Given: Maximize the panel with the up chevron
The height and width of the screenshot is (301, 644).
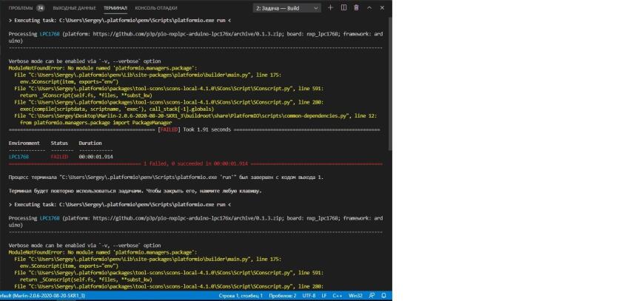Looking at the screenshot, I should [369, 8].
